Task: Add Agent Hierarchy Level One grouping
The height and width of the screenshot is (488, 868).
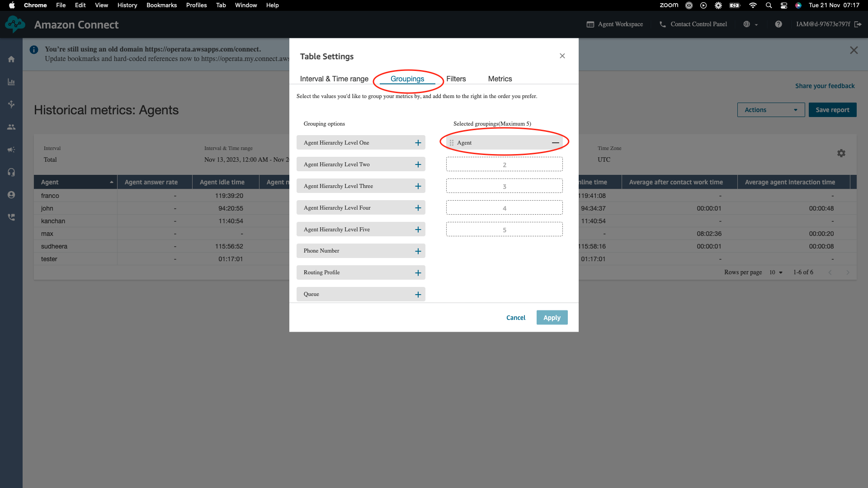Action: 418,143
